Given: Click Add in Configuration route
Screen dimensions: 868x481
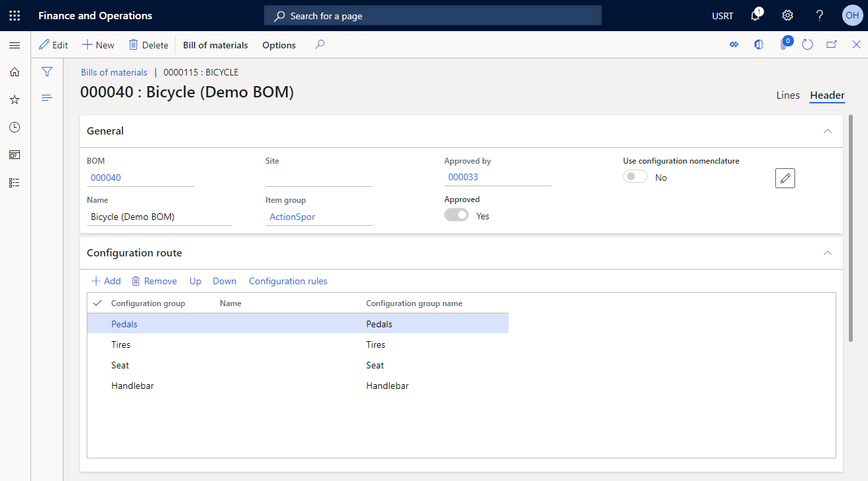Looking at the screenshot, I should [106, 281].
